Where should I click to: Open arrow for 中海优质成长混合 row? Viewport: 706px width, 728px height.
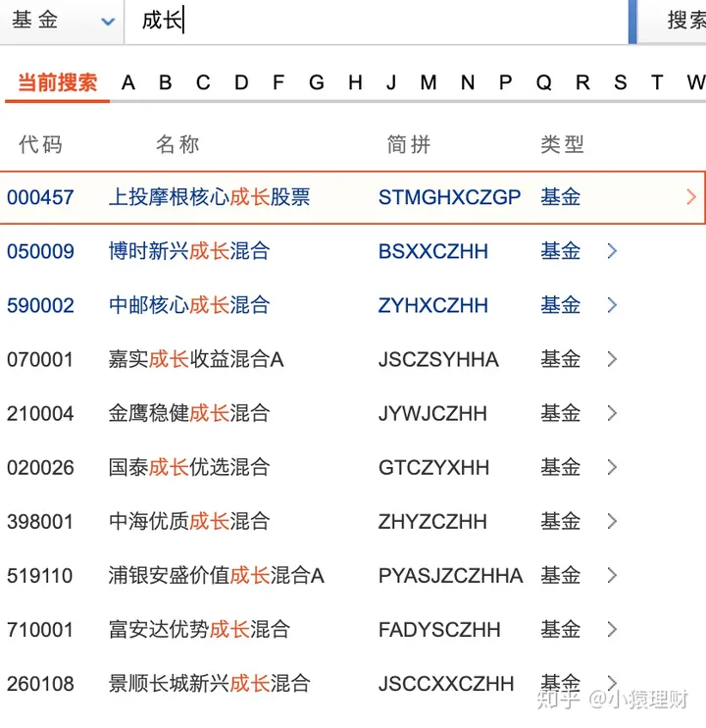(x=612, y=521)
